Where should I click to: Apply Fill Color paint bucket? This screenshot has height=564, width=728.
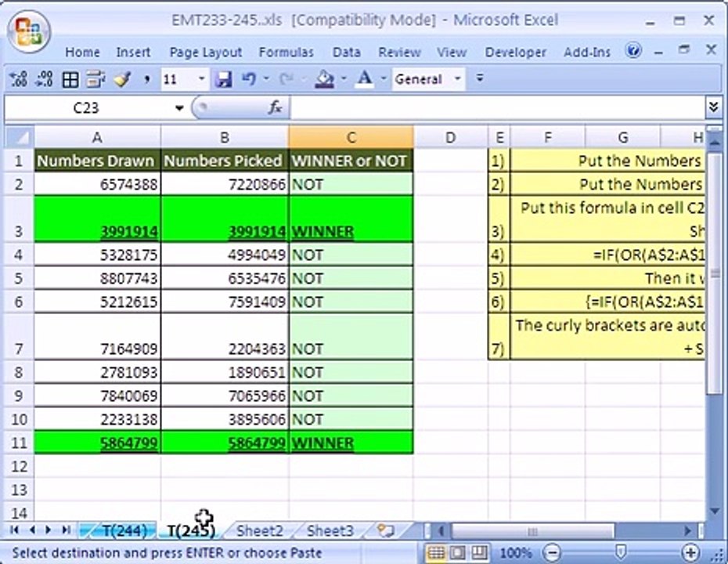coord(325,79)
